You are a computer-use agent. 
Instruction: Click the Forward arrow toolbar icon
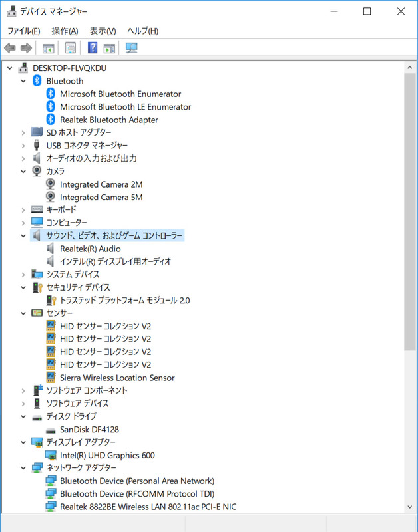[26, 48]
